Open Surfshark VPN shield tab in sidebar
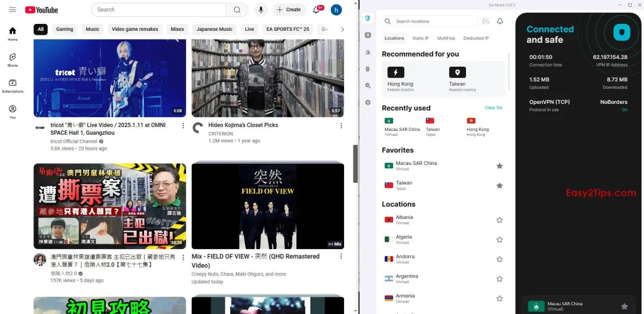 [x=367, y=18]
